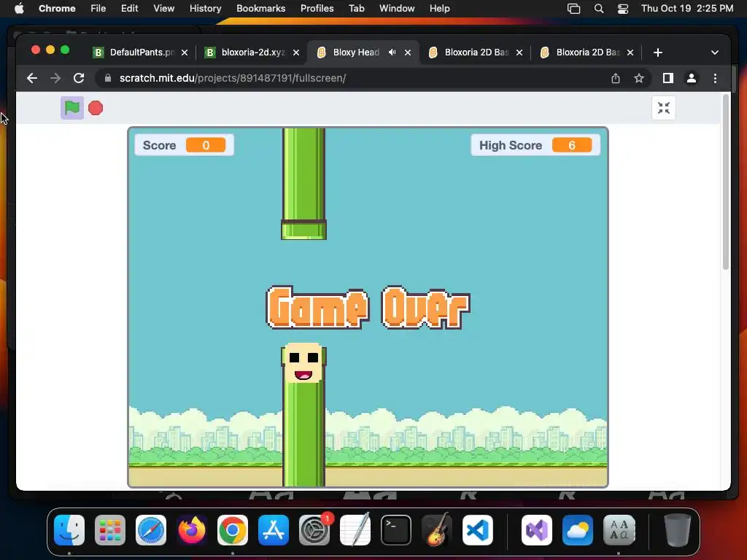Launch Firefox from the dock

click(x=192, y=530)
